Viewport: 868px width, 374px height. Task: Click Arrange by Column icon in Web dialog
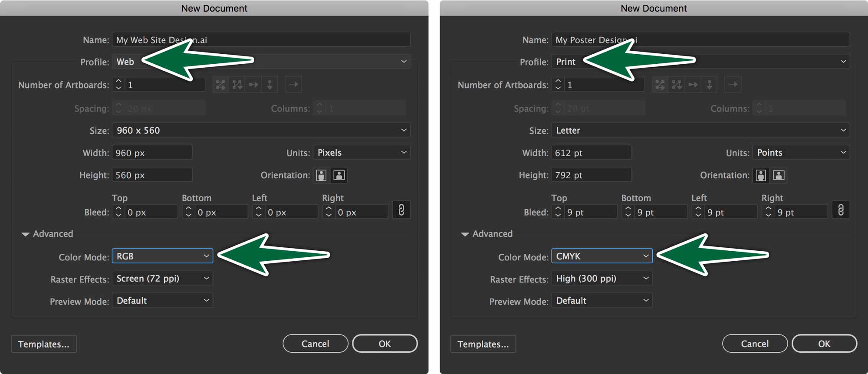point(270,85)
